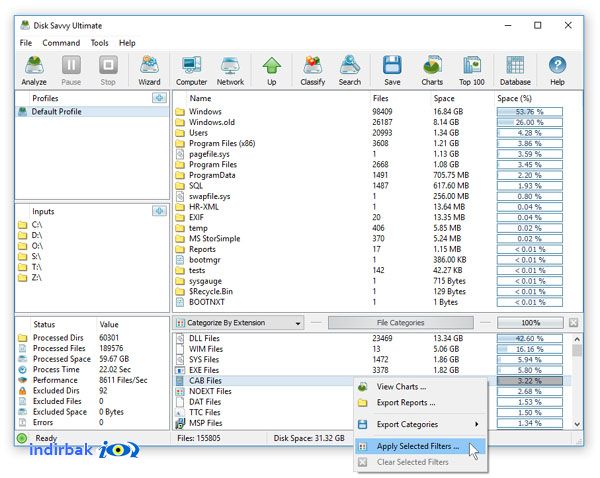Select the NOEXT Files category row
Viewport: 600px width, 478px height.
(264, 392)
